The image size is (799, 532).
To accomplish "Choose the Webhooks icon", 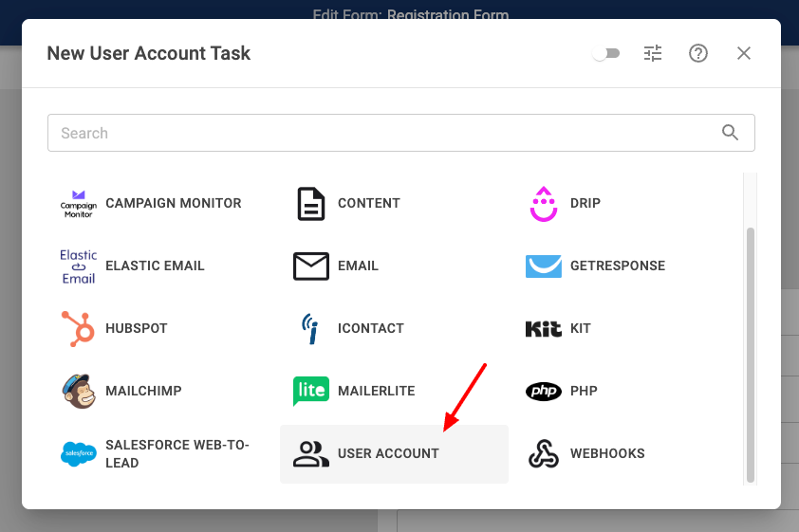I will click(x=543, y=453).
